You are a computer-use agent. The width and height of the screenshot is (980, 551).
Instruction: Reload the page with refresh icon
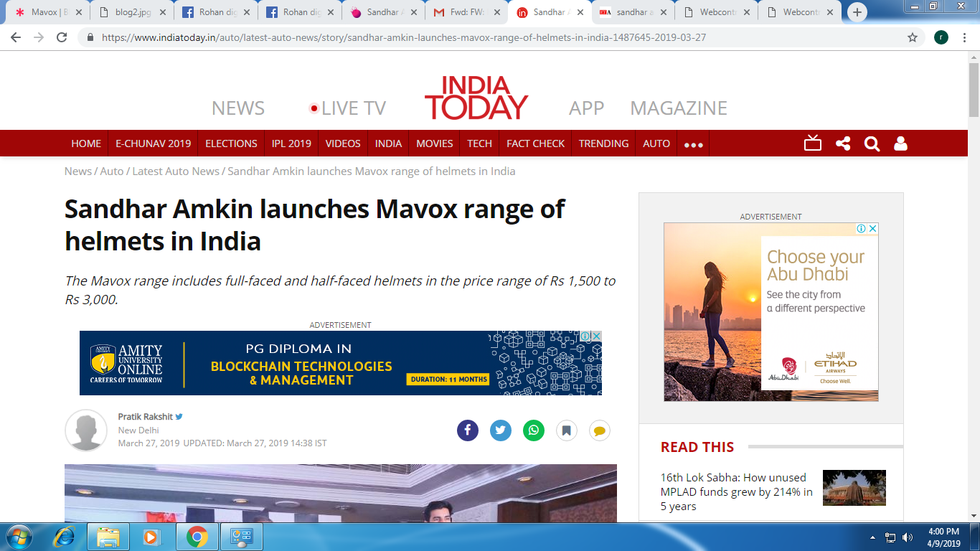tap(62, 37)
